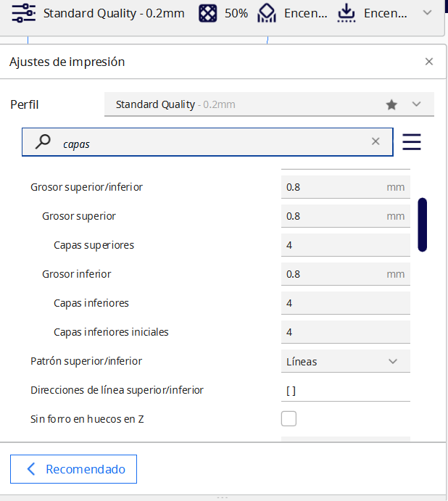The image size is (448, 501).
Task: Clear the capas search text
Action: [x=376, y=142]
